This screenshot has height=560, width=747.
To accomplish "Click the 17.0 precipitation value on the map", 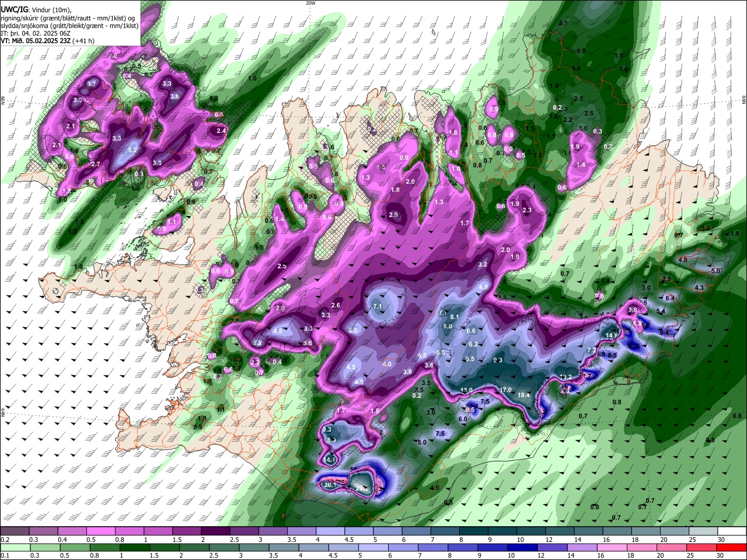I will 505,390.
